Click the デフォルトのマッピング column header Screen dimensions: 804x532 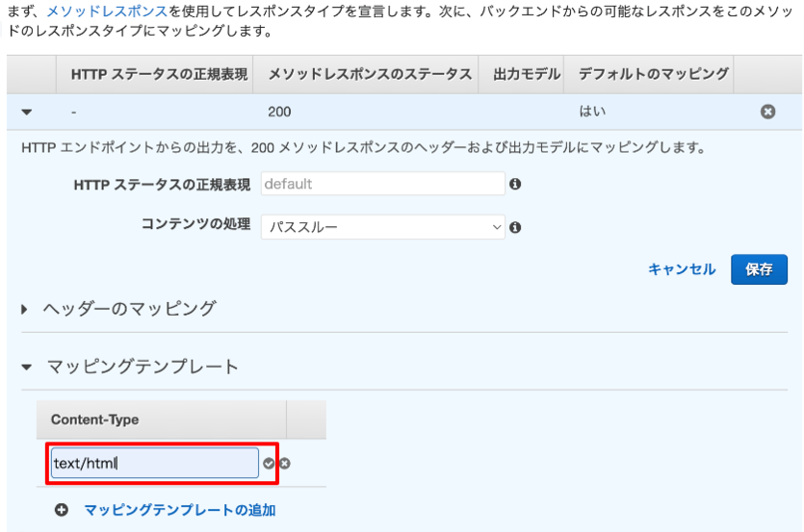653,74
